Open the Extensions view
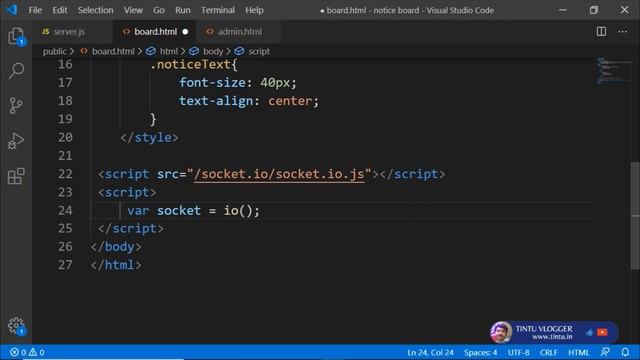Viewport: 640px width, 360px height. point(16,176)
